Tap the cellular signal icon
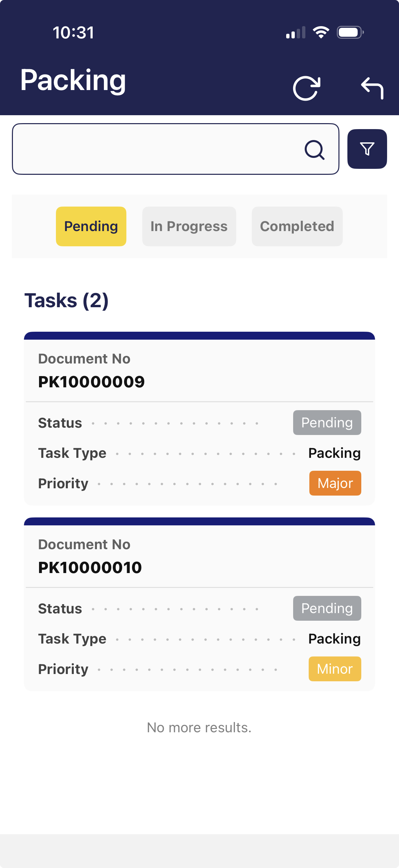This screenshot has width=399, height=868. pos(296,33)
